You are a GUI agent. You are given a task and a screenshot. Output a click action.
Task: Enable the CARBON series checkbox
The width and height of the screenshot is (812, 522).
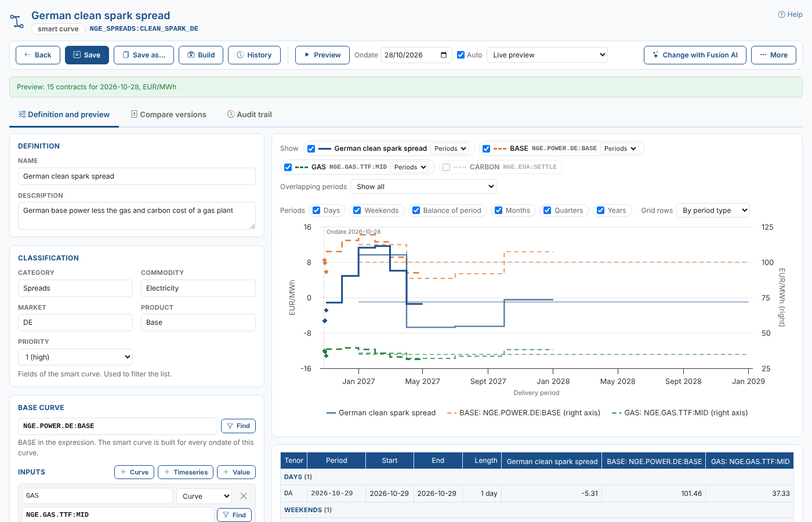coord(446,167)
